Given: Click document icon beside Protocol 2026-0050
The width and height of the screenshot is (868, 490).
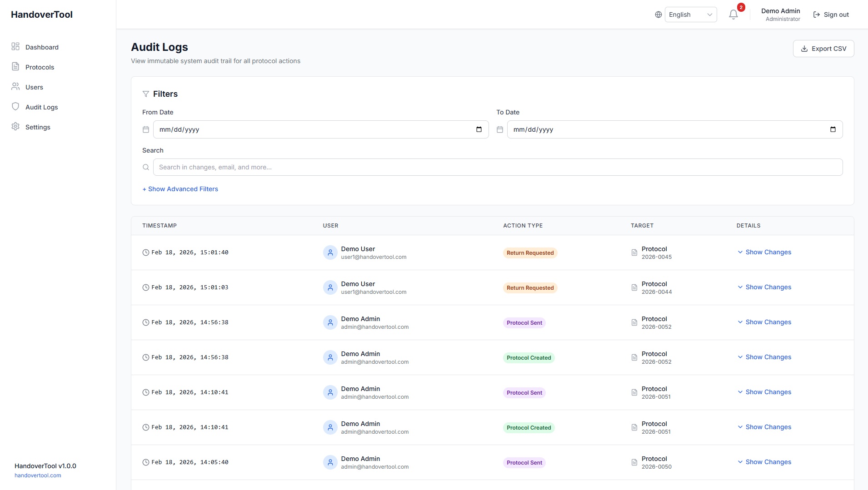Looking at the screenshot, I should coord(634,462).
